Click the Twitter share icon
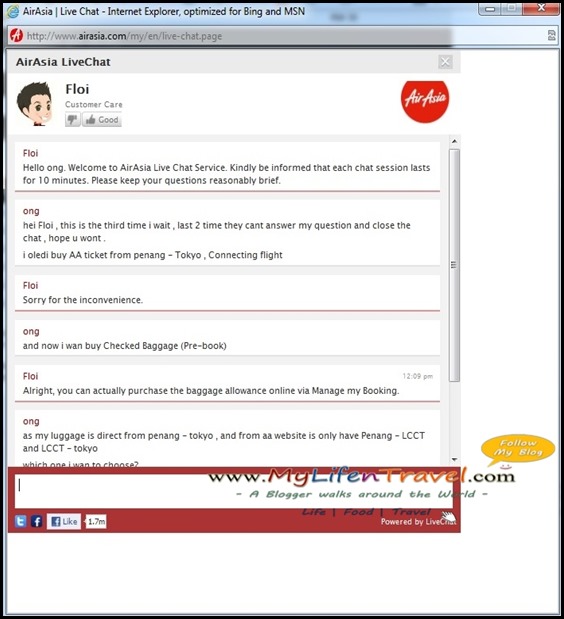564x619 pixels. 21,521
